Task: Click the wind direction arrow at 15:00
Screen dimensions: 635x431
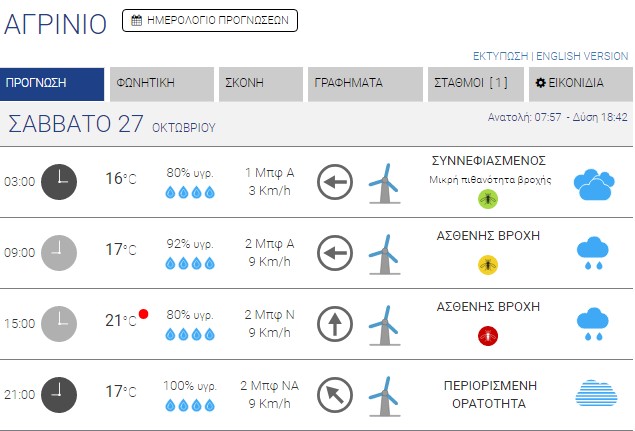Action: (x=335, y=324)
